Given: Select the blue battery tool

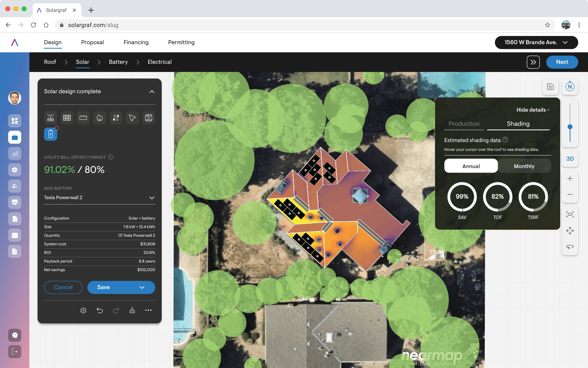Looking at the screenshot, I should (x=51, y=134).
